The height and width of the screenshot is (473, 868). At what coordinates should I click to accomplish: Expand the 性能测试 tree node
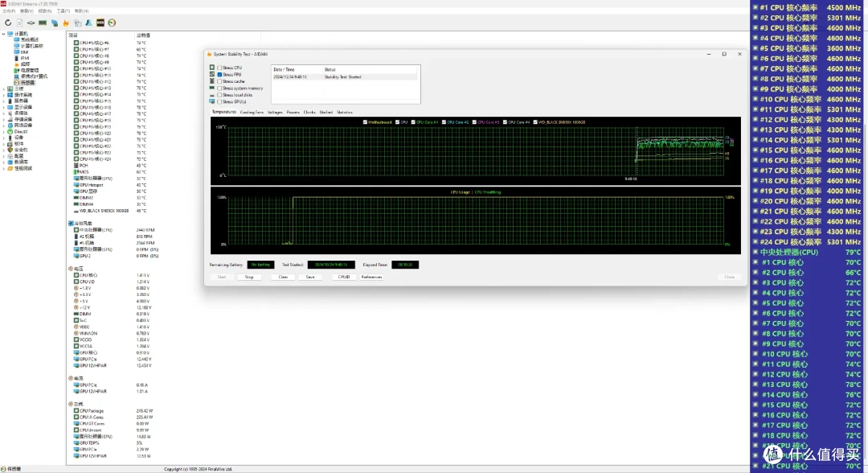[x=3, y=168]
